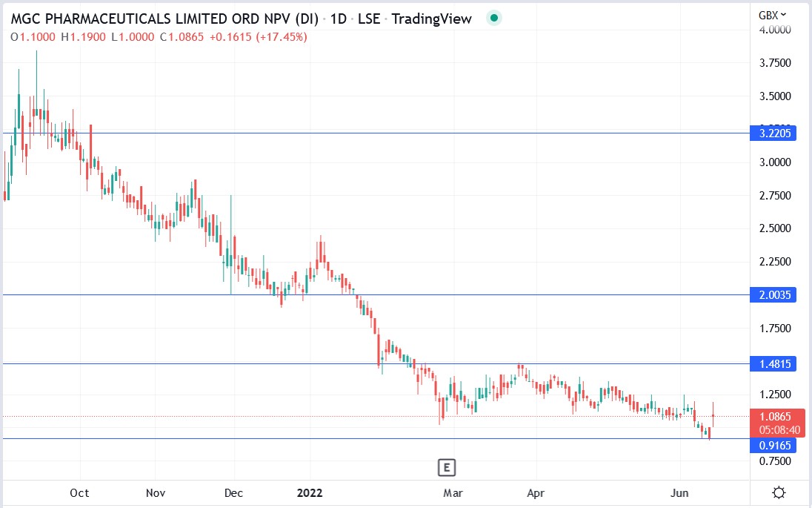Open chart settings gear icon
The width and height of the screenshot is (812, 508).
pos(779,492)
